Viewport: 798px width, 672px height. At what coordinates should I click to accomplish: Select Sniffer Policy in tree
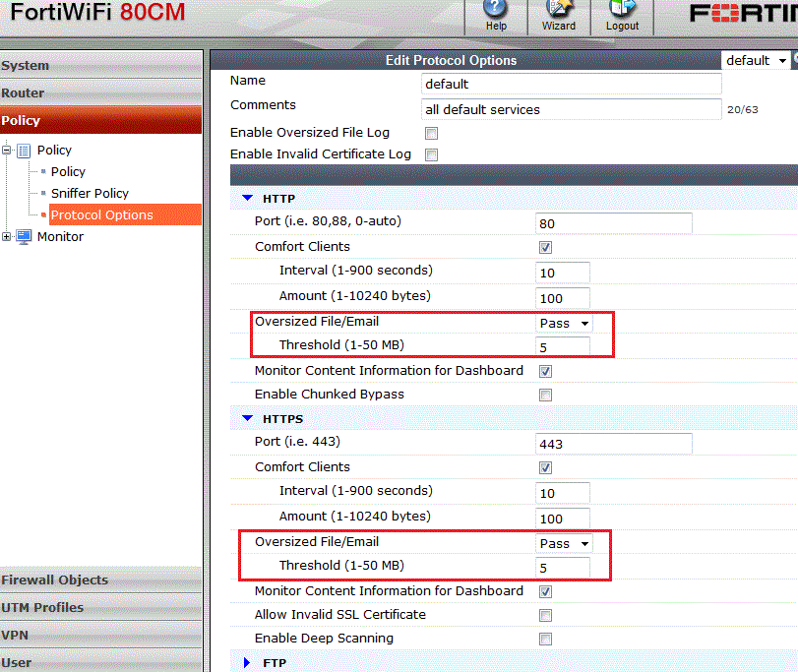tap(90, 193)
